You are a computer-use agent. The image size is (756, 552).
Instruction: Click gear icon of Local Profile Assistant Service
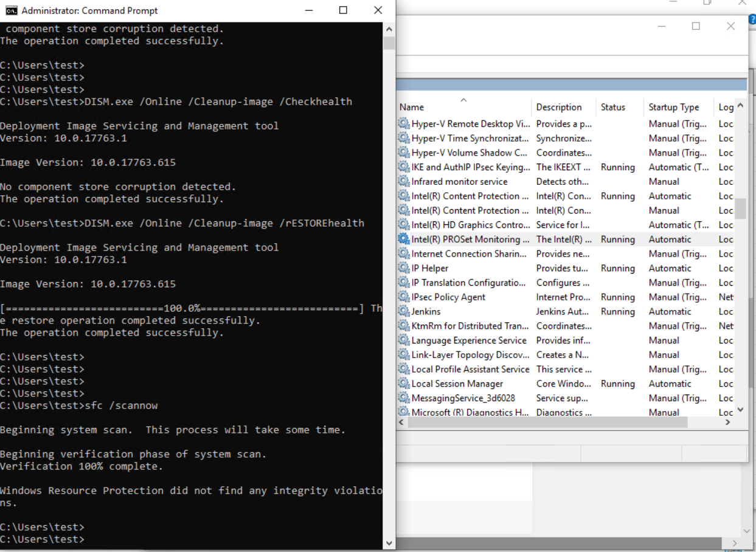point(403,369)
